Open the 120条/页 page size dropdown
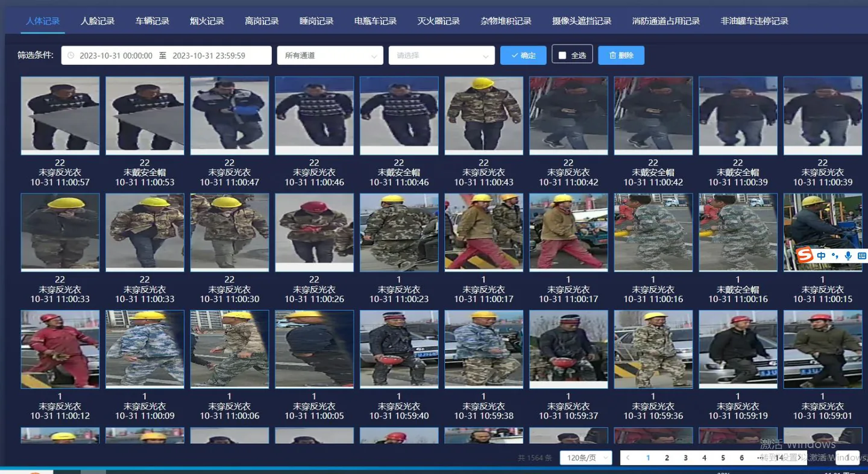 [x=586, y=458]
